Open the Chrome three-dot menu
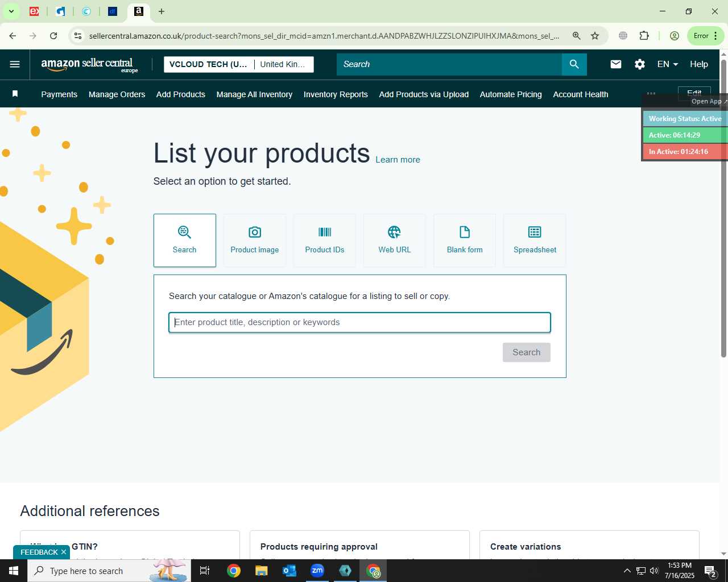Viewport: 728px width, 582px height. [x=715, y=36]
